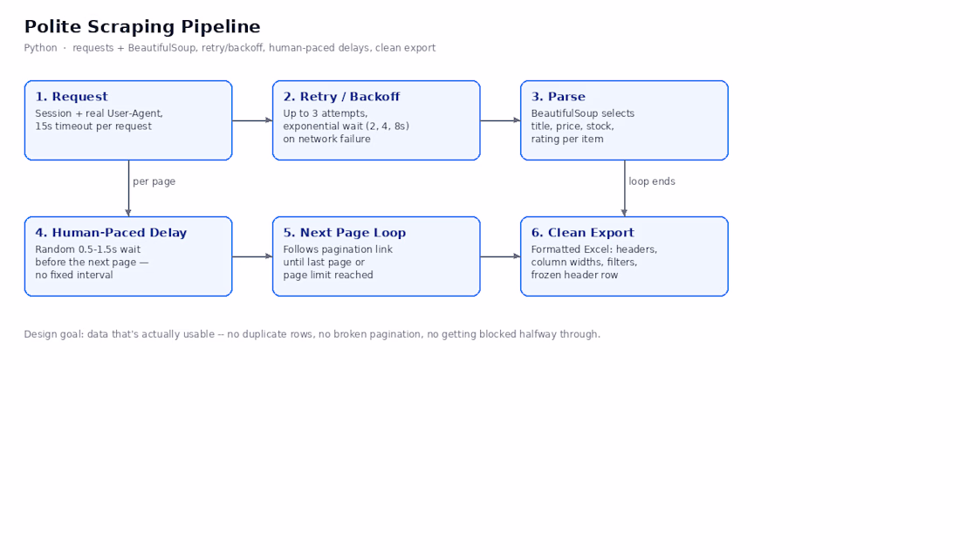
Task: Click the arrow from Request to Retry
Action: (x=252, y=120)
